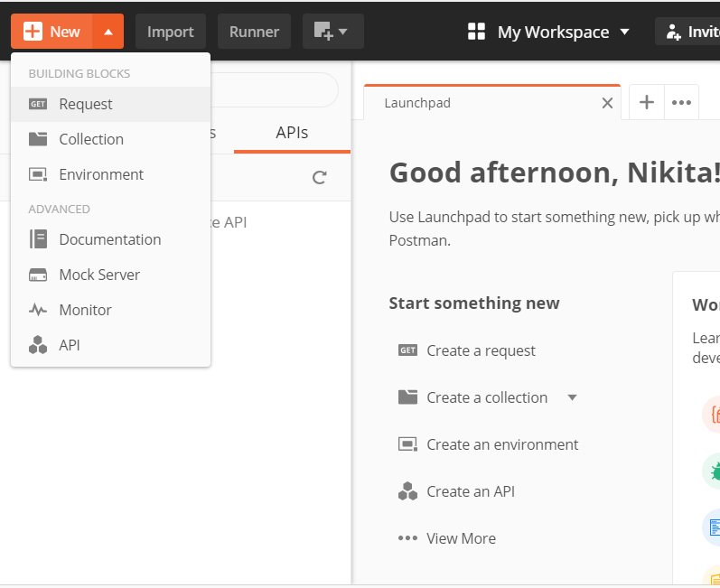The height and width of the screenshot is (588, 720).
Task: Click View More in Launchpad
Action: (x=461, y=538)
